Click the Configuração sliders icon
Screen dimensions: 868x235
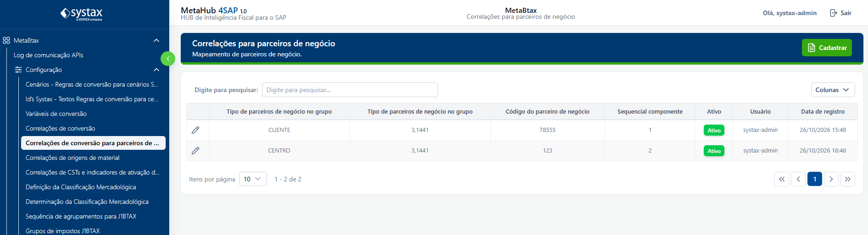(18, 70)
